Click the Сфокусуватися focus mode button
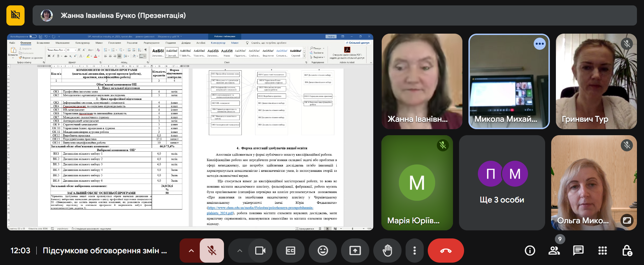 305,229
